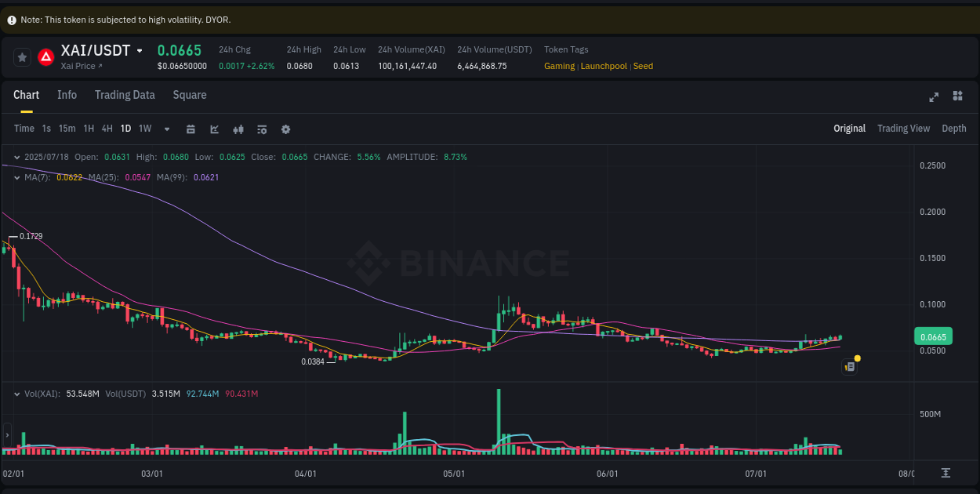980x494 pixels.
Task: Open the multi-chart grid layout icon
Action: [957, 96]
